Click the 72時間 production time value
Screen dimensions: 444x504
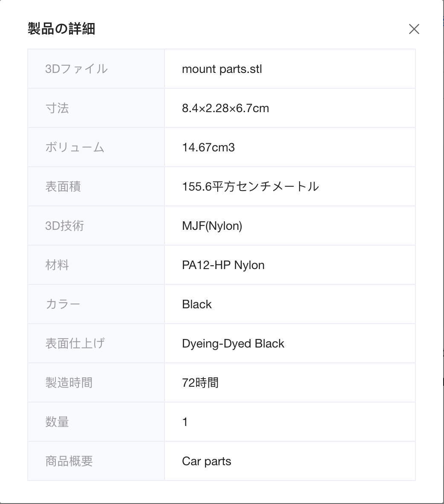coord(200,382)
